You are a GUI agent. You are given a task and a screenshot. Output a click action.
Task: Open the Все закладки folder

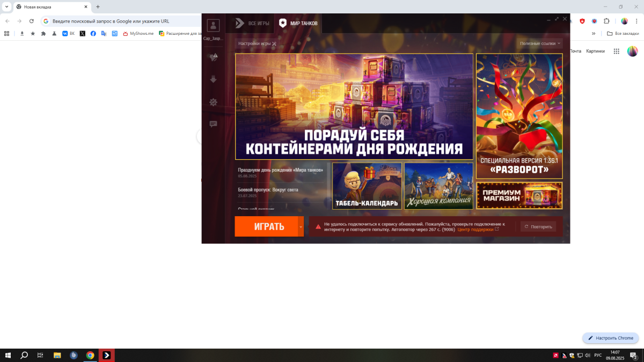point(623,33)
